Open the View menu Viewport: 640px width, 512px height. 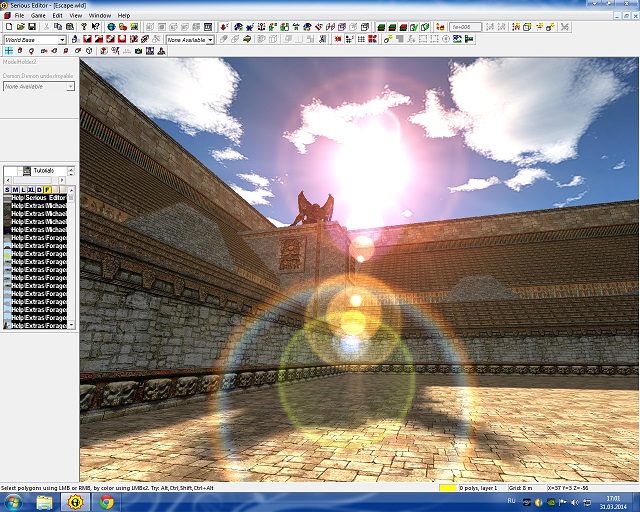(76, 16)
